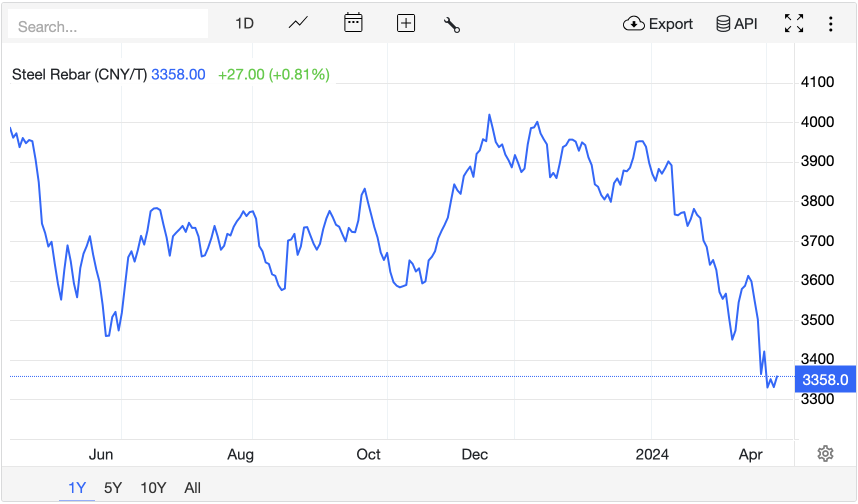Show the All time range
This screenshot has width=858, height=504.
click(192, 487)
